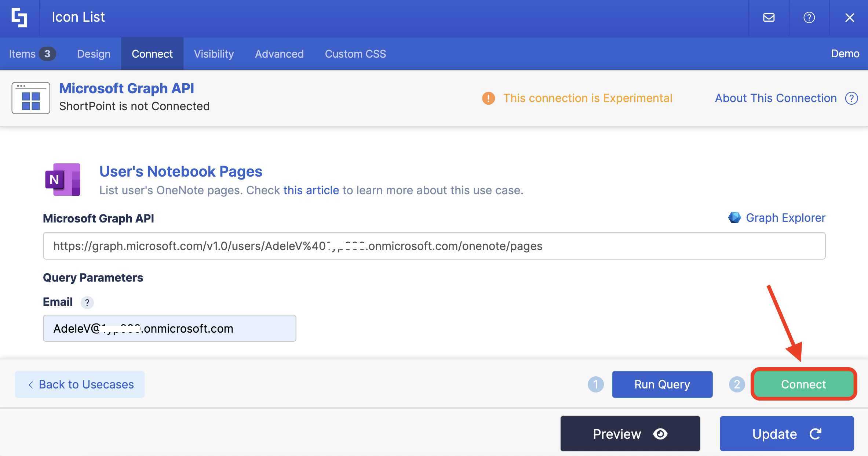Open the 'this article' link
The image size is (868, 456).
311,190
